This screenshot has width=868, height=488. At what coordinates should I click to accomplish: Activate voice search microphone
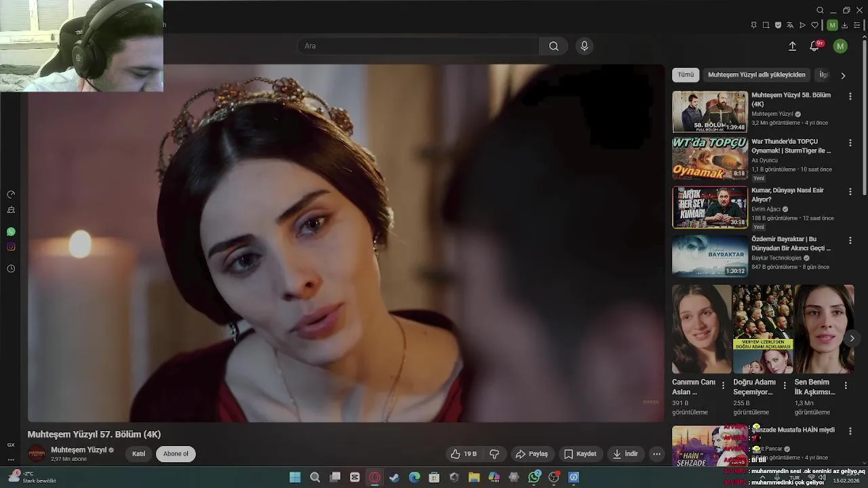585,46
